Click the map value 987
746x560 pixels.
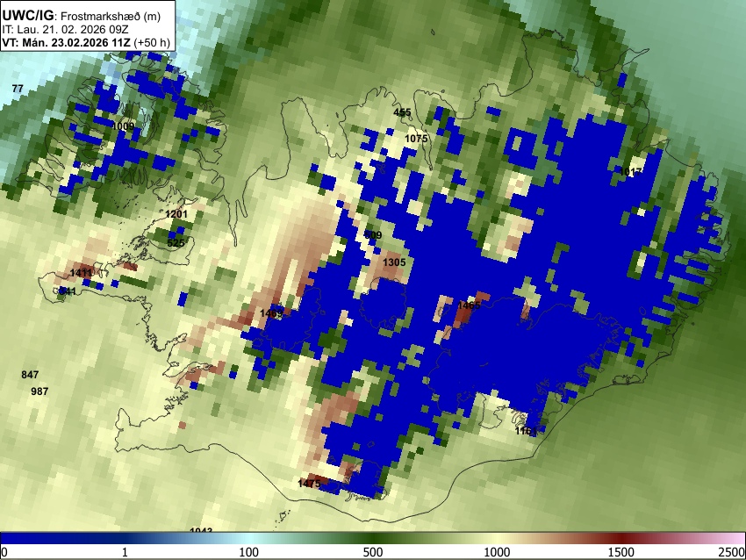[x=39, y=391]
